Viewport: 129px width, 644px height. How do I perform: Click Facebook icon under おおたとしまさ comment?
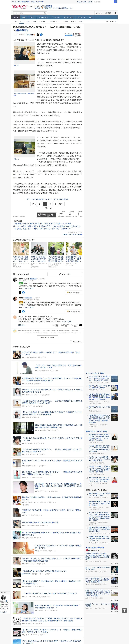(x=23, y=292)
